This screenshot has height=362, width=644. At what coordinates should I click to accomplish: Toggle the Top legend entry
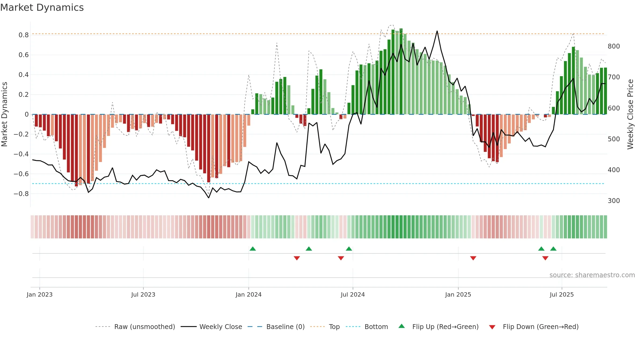325,327
